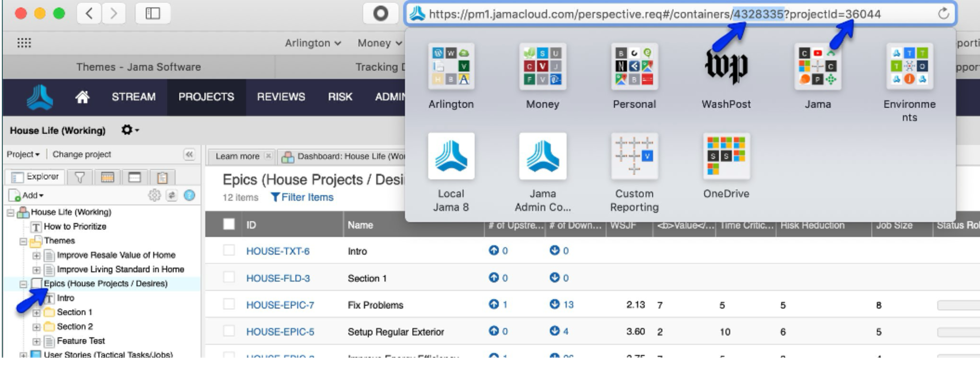Open the baselines tab icon in sidebar
The image size is (980, 368).
[135, 177]
